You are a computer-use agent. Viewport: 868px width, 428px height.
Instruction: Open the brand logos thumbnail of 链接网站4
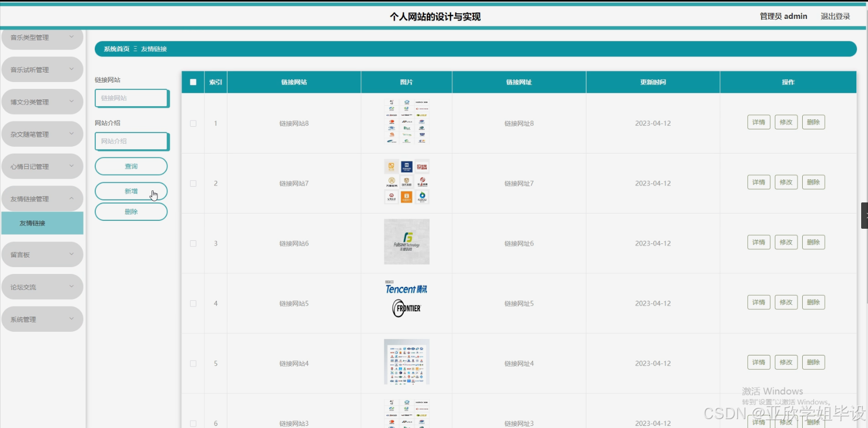[x=407, y=362]
